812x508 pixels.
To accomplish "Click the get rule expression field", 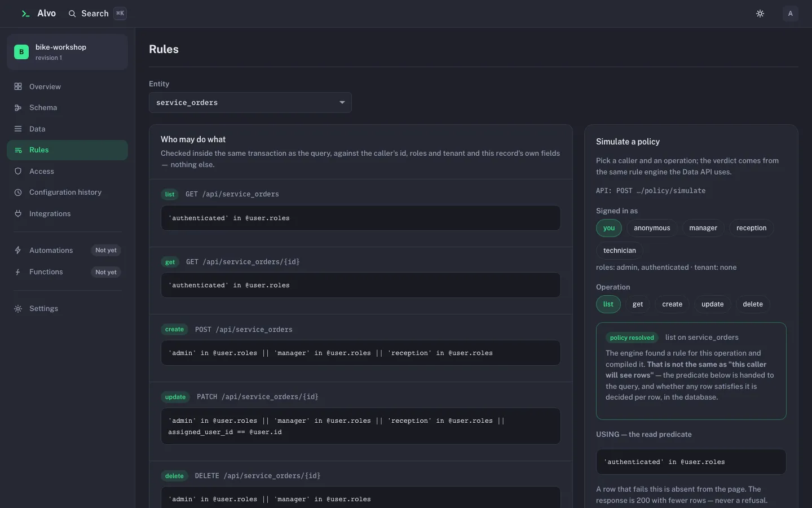I will pyautogui.click(x=361, y=286).
